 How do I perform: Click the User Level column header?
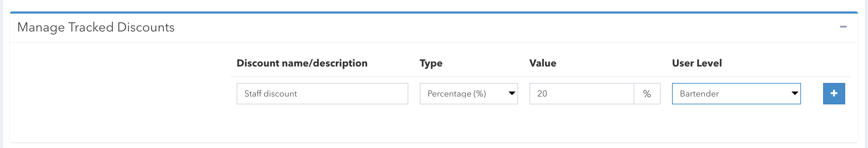pos(697,63)
